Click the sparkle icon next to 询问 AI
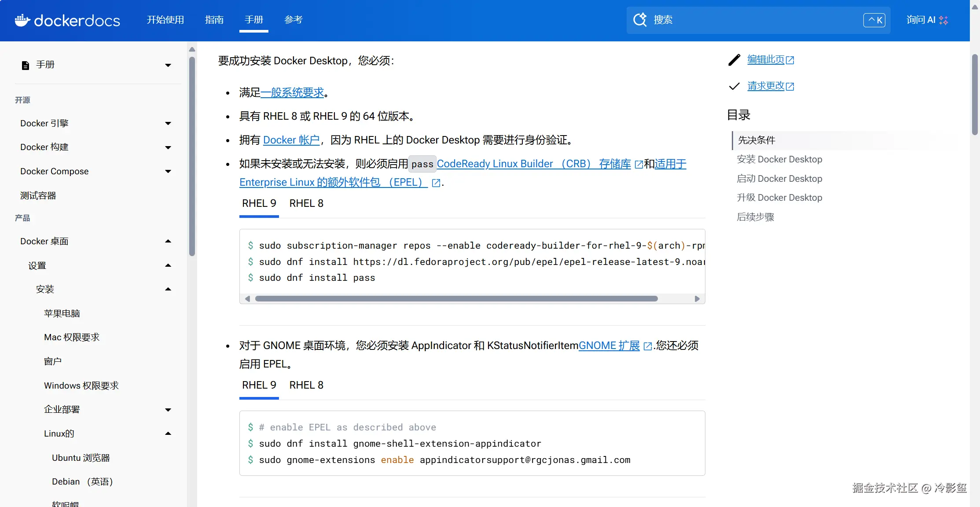 [943, 20]
